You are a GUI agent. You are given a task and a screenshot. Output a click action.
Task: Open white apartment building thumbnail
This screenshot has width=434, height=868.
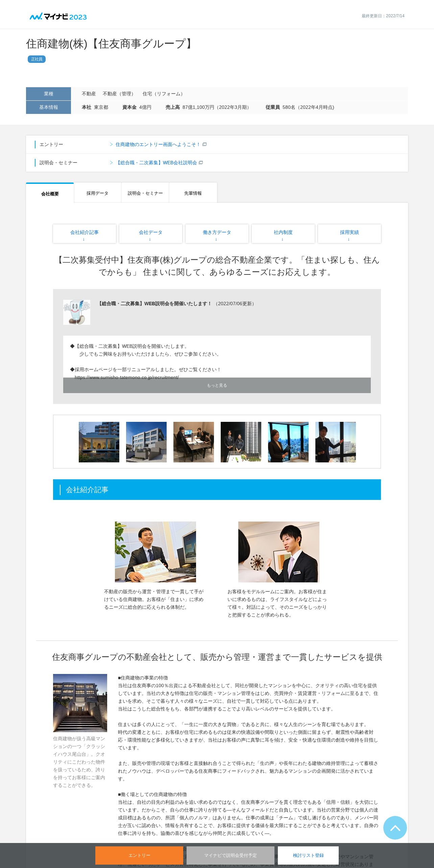(146, 442)
